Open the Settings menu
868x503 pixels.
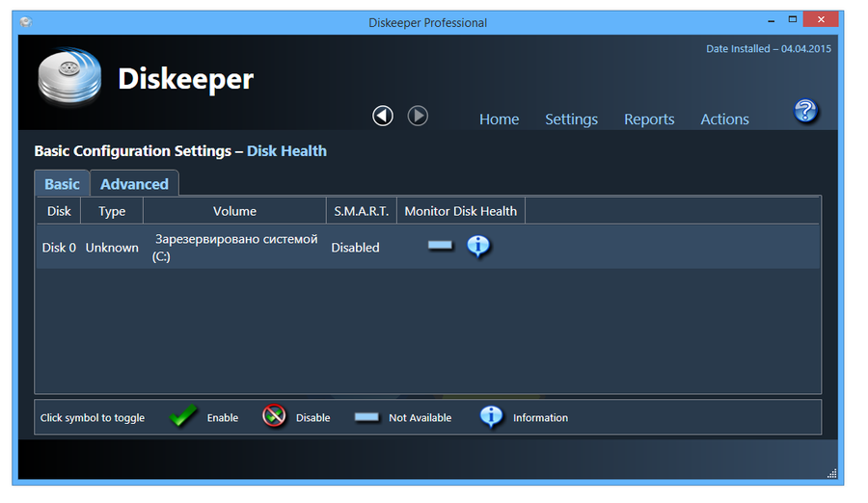571,119
